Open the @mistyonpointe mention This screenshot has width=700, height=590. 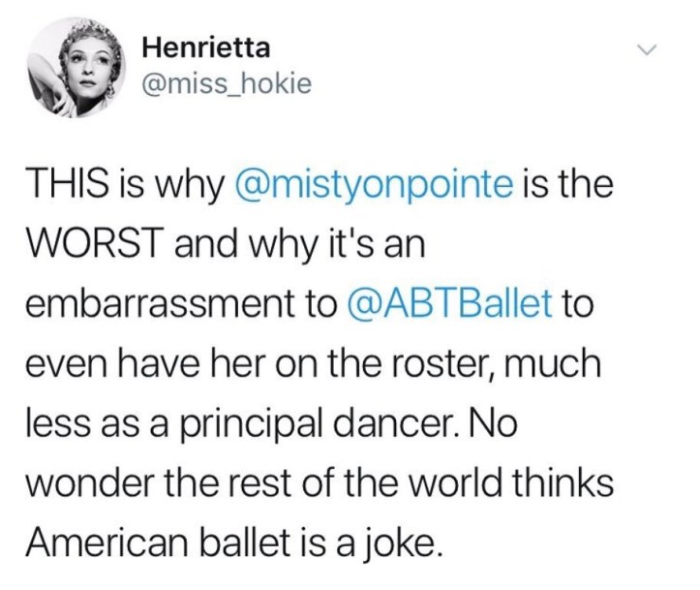(385, 182)
